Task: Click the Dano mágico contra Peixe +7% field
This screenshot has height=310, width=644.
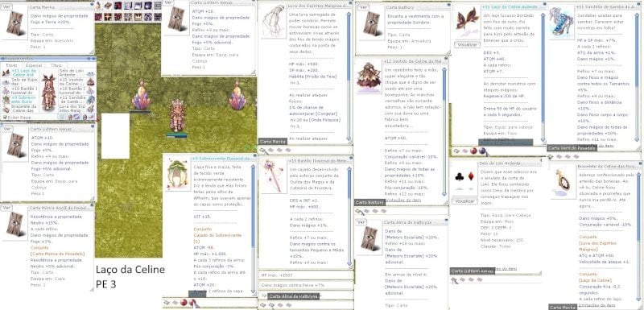Action: [x=306, y=285]
